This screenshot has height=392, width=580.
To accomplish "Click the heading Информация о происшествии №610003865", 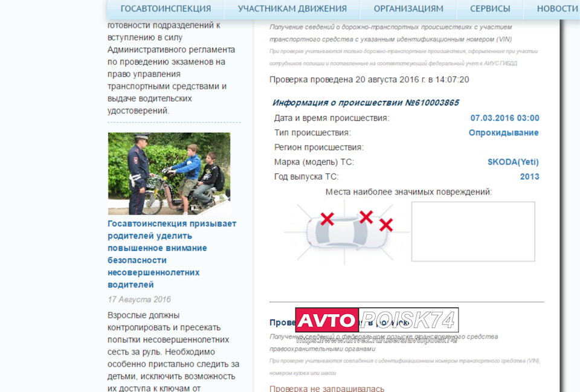I will click(366, 103).
